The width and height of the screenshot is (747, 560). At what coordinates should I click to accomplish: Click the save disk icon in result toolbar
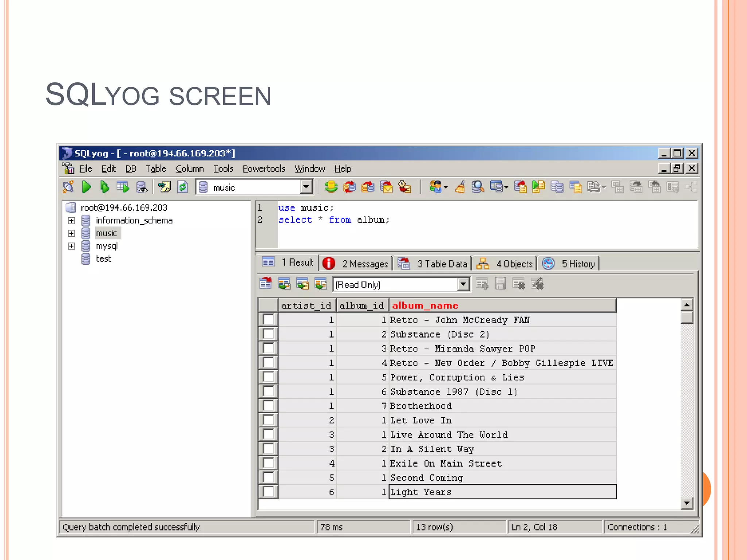point(500,283)
